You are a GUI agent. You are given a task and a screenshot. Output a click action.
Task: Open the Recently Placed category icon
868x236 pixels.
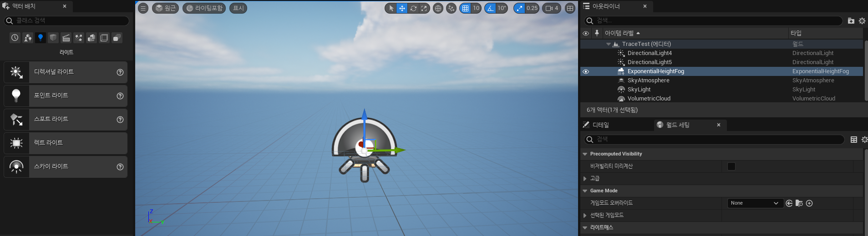[x=15, y=38]
